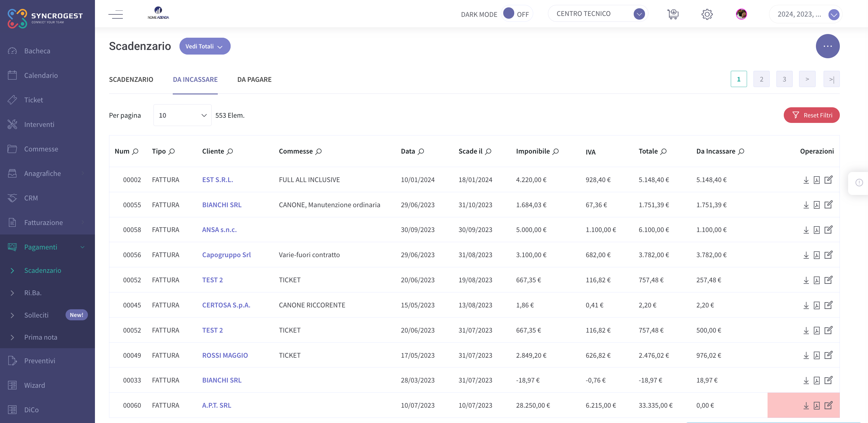
Task: Open the EST S.R.L. client link
Action: click(217, 180)
